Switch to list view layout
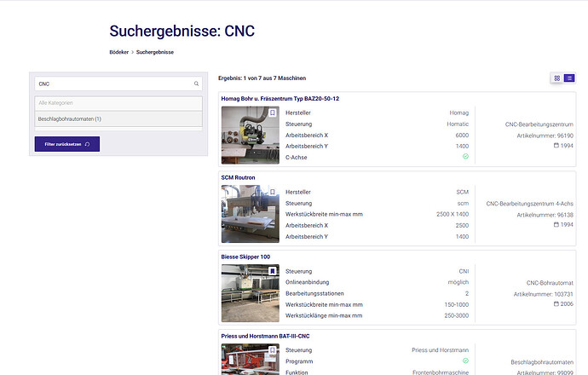Viewport: 588px width, 375px height. point(569,78)
